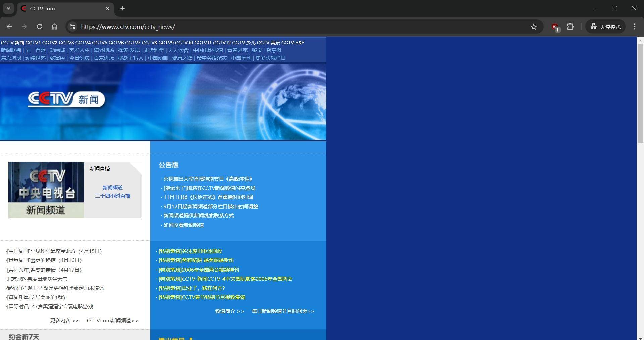
Task: Open the 更多央视栏目 link
Action: click(271, 58)
